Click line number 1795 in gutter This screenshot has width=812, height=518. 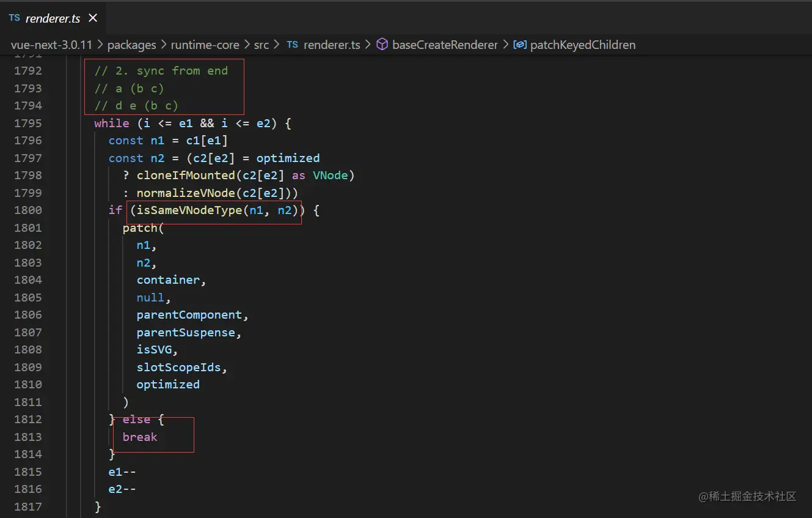pyautogui.click(x=28, y=123)
